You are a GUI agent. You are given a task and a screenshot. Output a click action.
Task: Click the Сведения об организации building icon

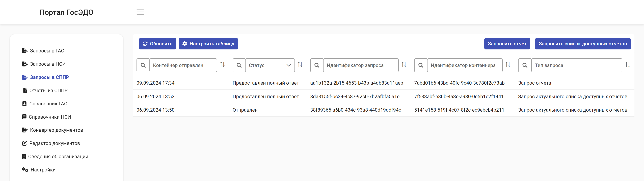click(x=24, y=157)
